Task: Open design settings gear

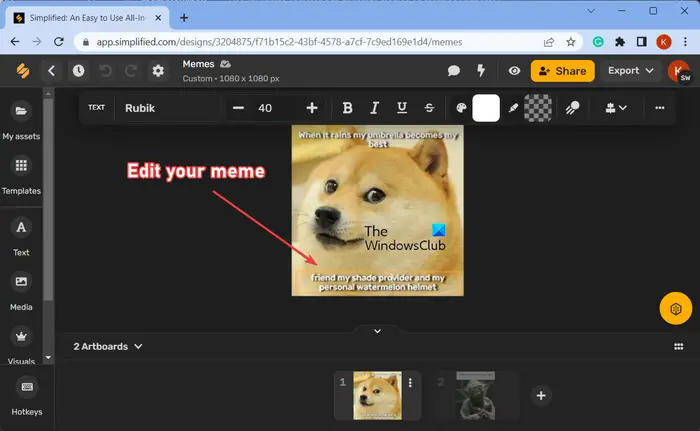Action: pyautogui.click(x=158, y=71)
